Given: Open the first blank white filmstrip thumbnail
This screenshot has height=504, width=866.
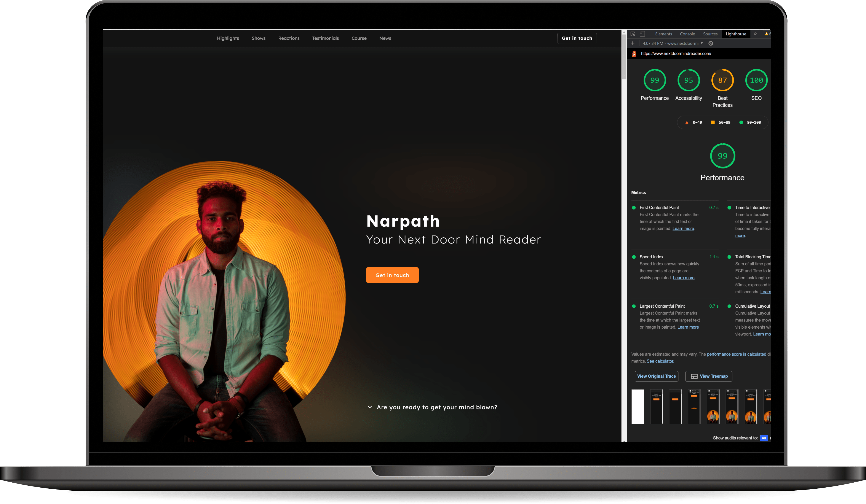Looking at the screenshot, I should pos(638,407).
